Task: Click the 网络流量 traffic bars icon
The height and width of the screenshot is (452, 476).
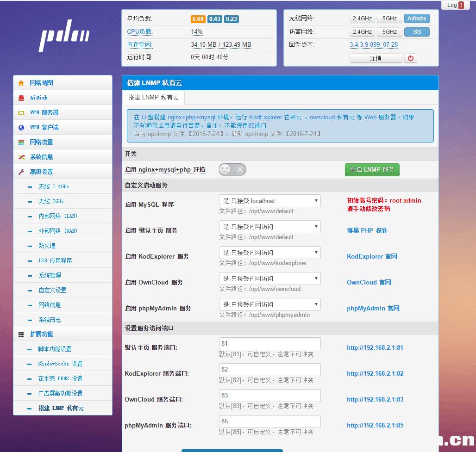Action: tap(21, 142)
